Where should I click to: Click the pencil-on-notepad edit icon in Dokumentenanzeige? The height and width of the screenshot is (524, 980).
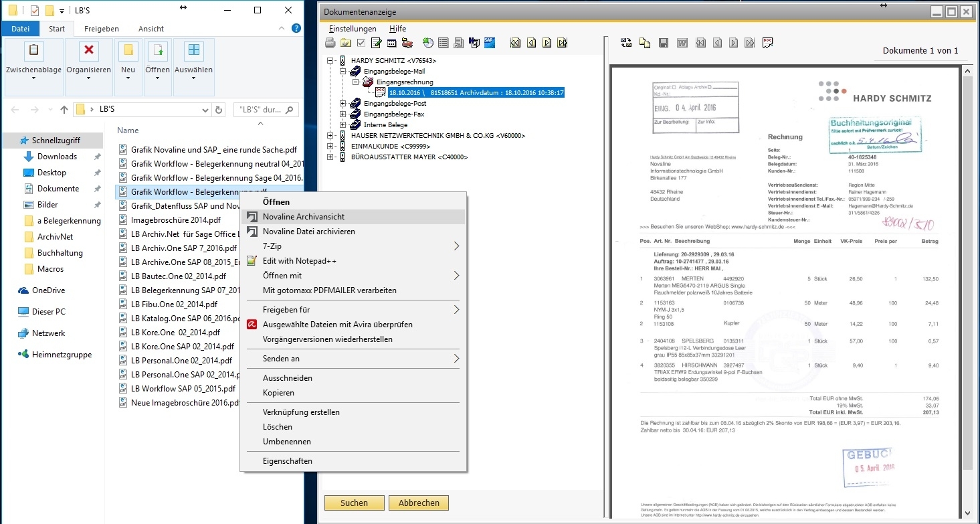pos(376,43)
